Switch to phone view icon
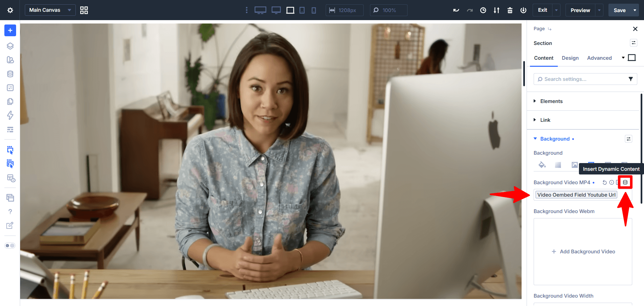Image resolution: width=644 pixels, height=306 pixels. click(314, 10)
